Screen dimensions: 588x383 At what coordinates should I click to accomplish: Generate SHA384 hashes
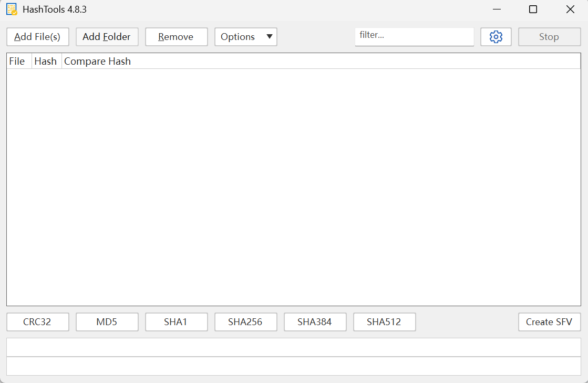click(x=315, y=321)
